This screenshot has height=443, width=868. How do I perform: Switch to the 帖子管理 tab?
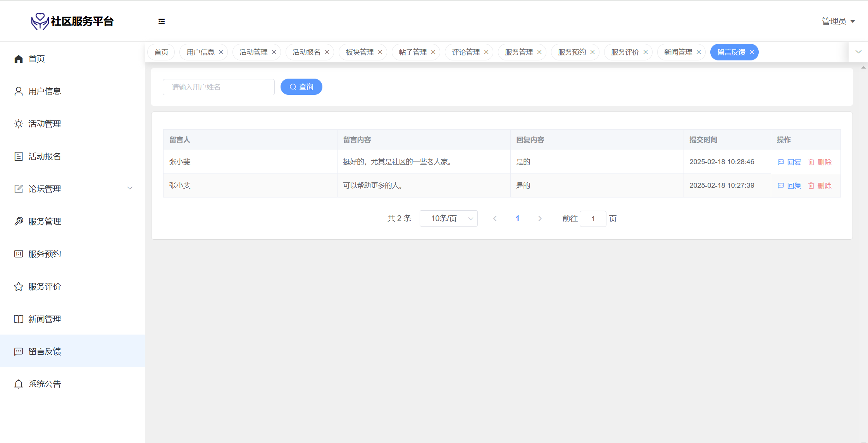pos(412,52)
